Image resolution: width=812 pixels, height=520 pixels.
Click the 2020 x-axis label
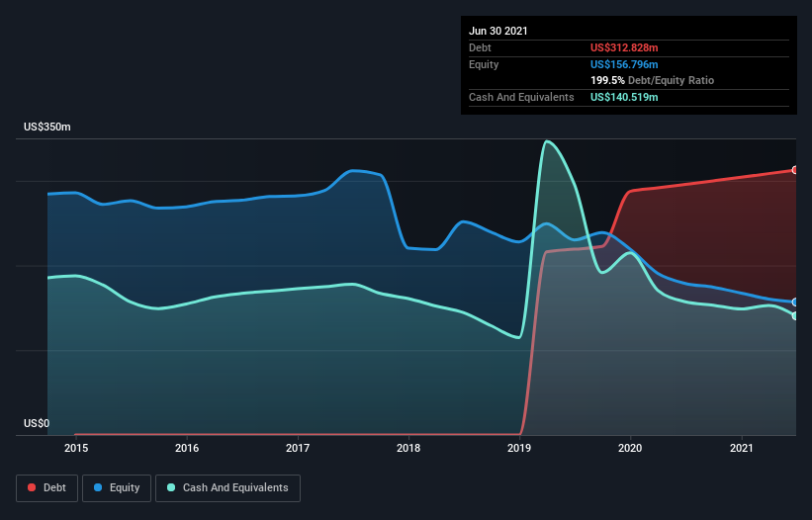point(630,448)
